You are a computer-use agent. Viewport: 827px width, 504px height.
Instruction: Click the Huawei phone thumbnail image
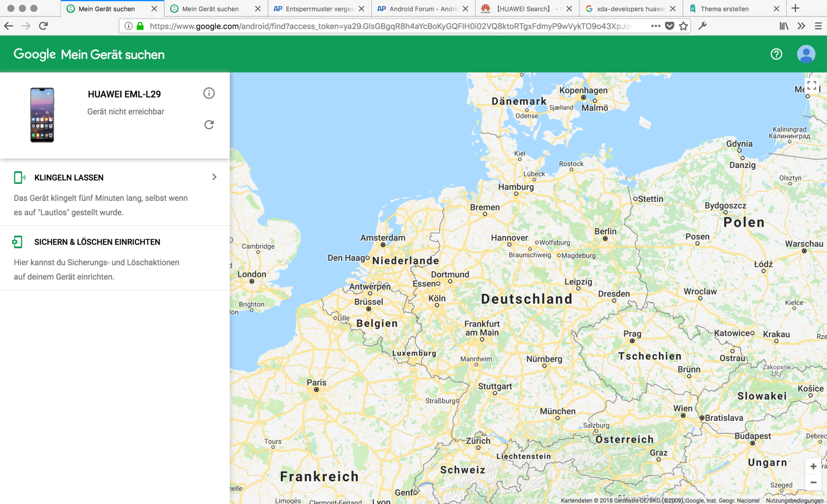click(x=42, y=115)
